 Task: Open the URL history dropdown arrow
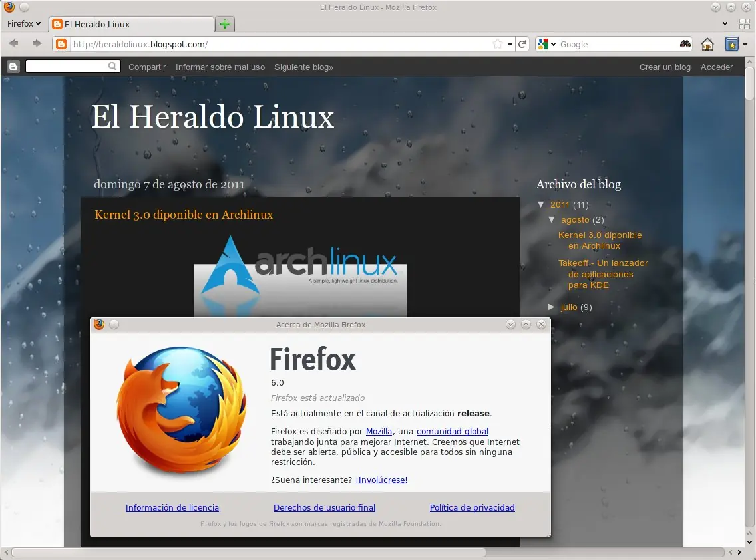[510, 44]
